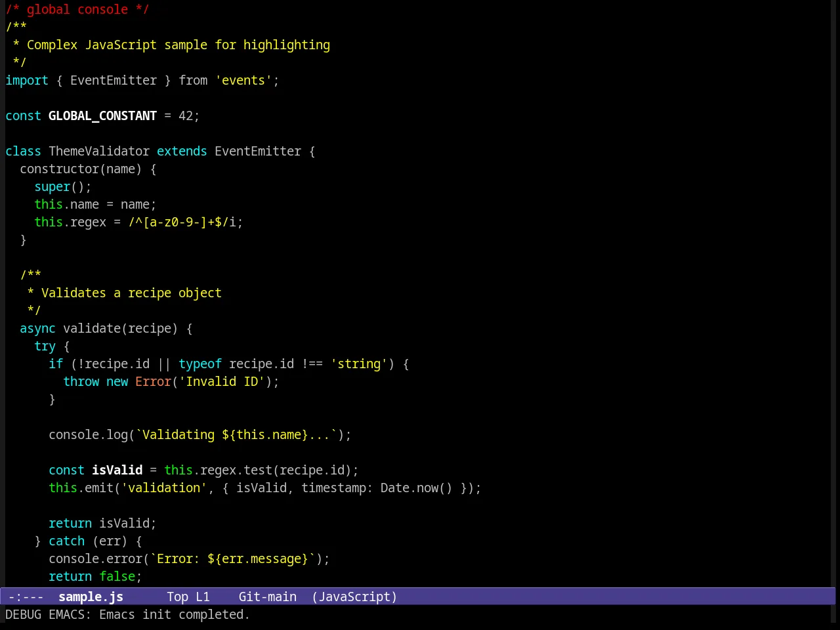Click the bold 'isValid' variable declaration
840x630 pixels.
pyautogui.click(x=117, y=470)
